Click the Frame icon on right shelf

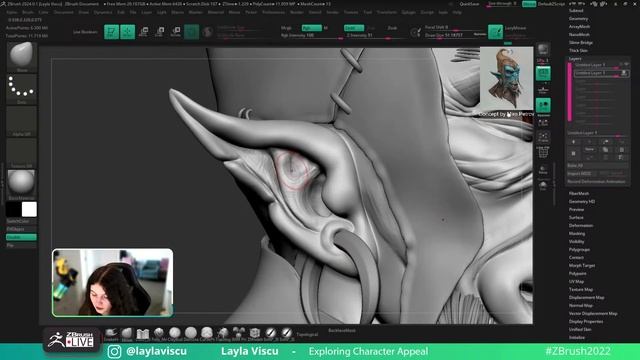tap(543, 138)
